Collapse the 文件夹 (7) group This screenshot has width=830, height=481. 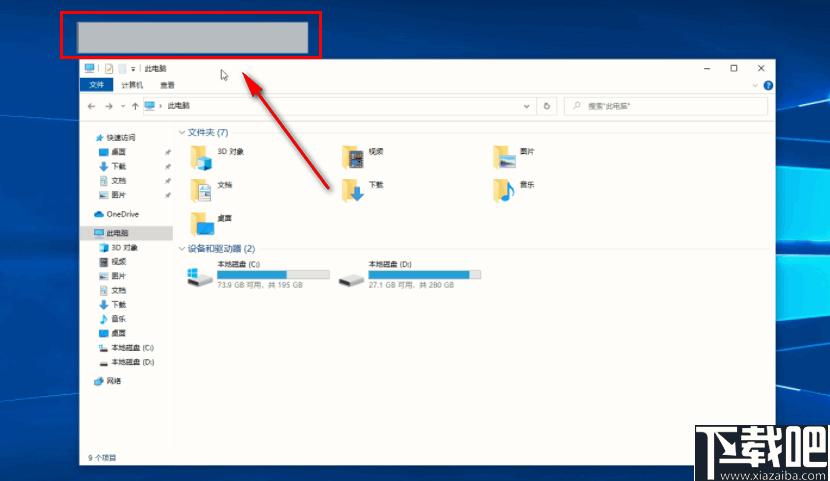click(x=182, y=132)
